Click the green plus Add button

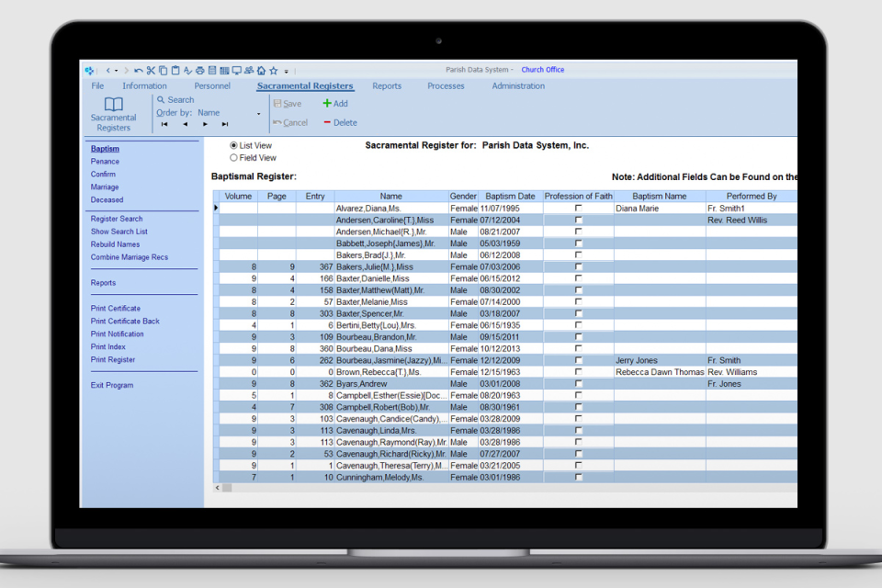[335, 104]
